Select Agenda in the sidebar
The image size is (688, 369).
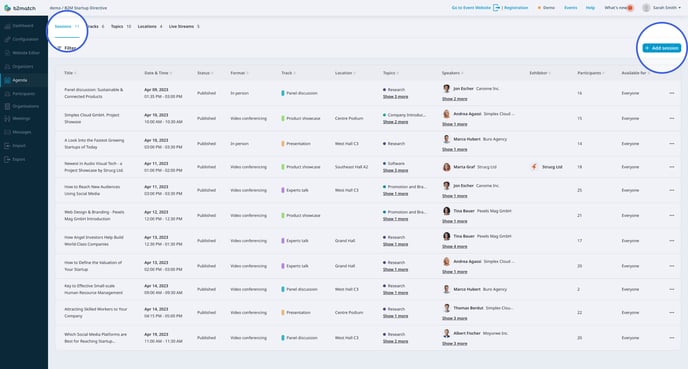coord(20,80)
